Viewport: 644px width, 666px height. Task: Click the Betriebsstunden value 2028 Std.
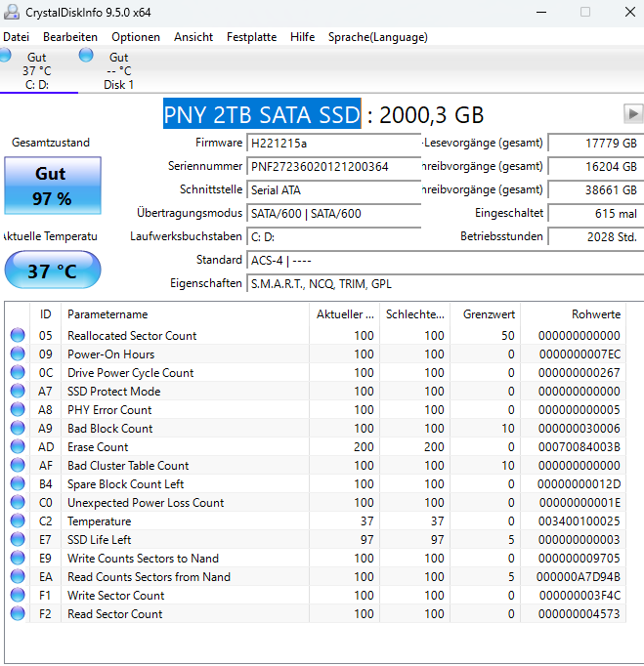click(x=595, y=236)
